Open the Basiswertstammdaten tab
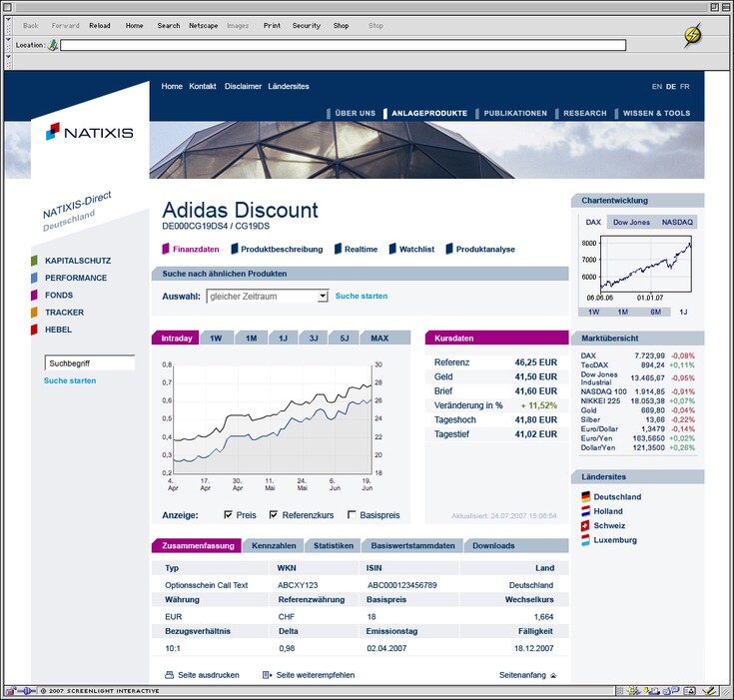This screenshot has height=700, width=734. (412, 545)
